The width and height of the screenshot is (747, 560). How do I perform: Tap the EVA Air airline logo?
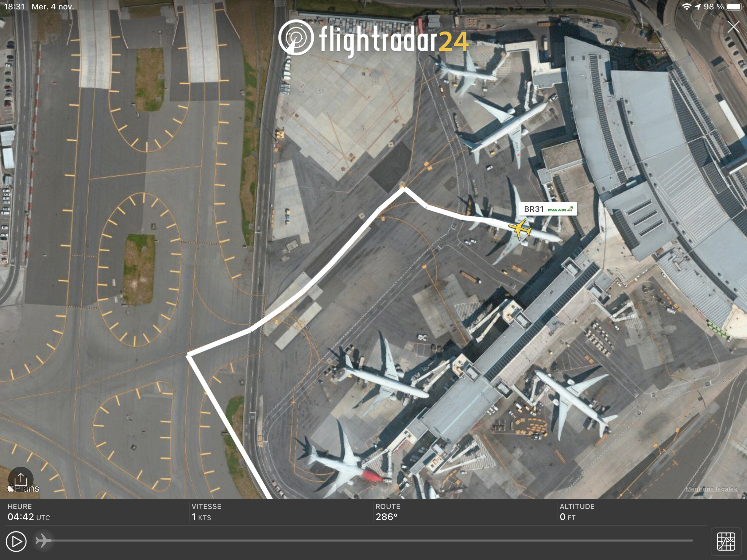[560, 209]
